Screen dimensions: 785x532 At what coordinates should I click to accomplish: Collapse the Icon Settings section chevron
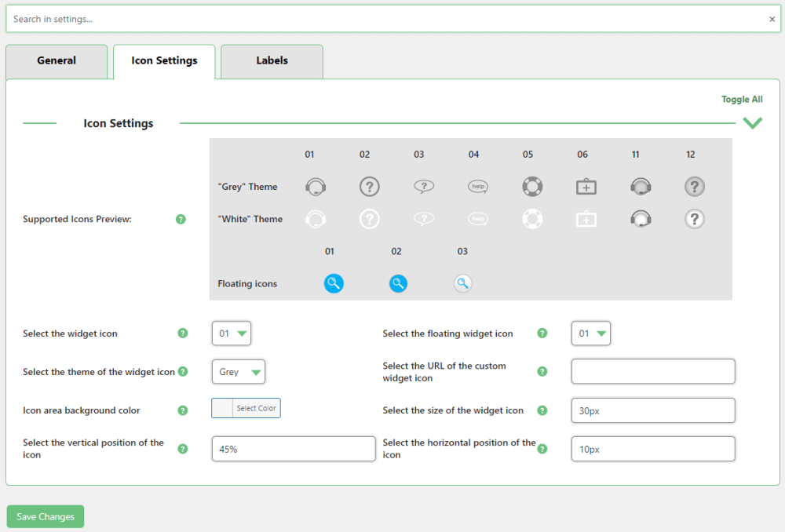(752, 123)
